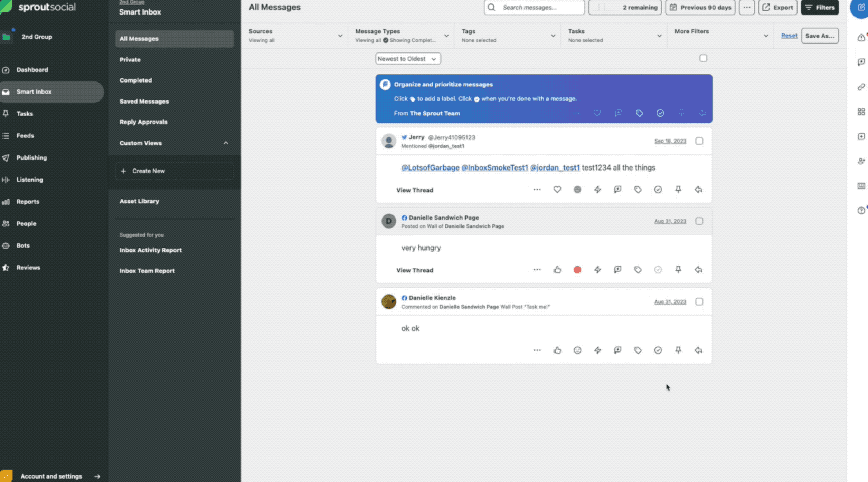This screenshot has width=868, height=482.
Task: Mark Jerry's message as complete
Action: click(658, 190)
